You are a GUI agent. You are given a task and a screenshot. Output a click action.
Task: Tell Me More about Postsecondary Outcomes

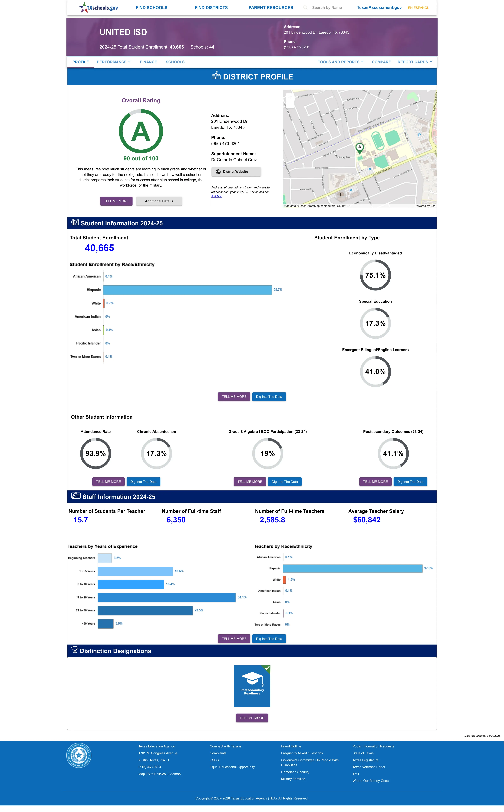[x=375, y=482]
